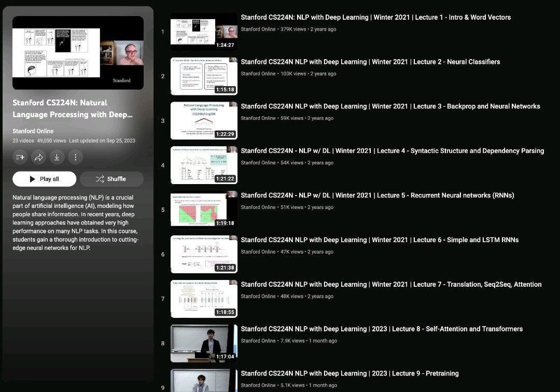Click the Play all button
560x392 pixels.
[x=44, y=179]
